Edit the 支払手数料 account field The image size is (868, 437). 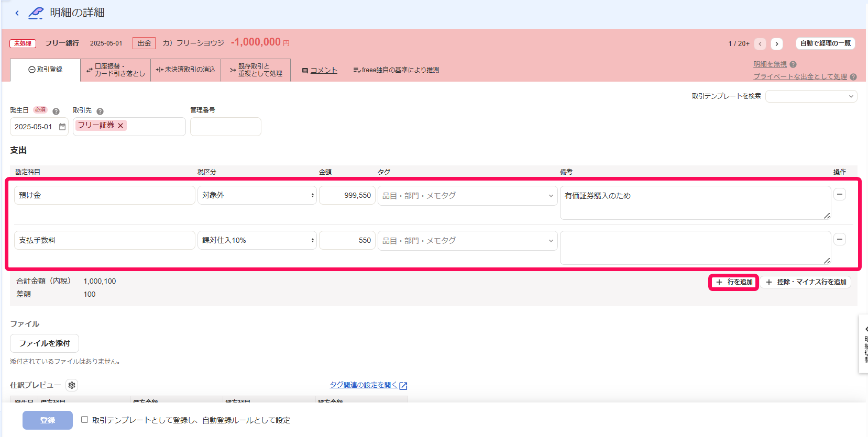coord(105,240)
